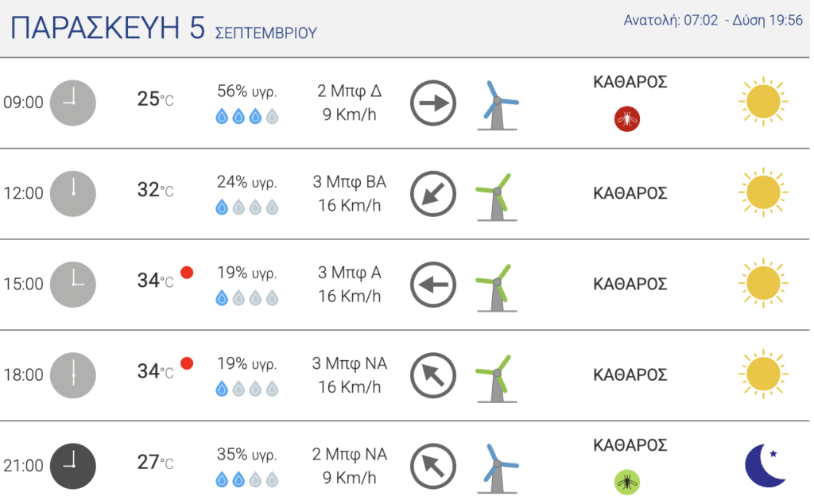Click the red heat dot beside 34°C at 18:00

click(187, 363)
